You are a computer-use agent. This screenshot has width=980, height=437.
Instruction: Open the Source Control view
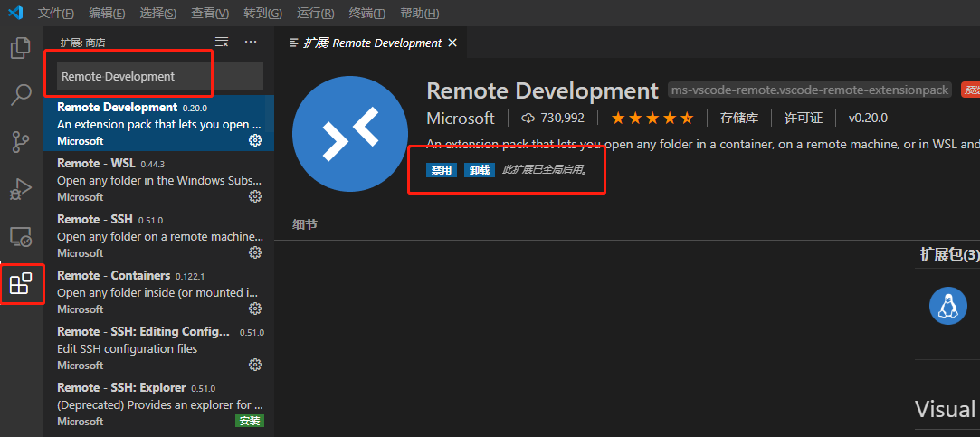[21, 142]
